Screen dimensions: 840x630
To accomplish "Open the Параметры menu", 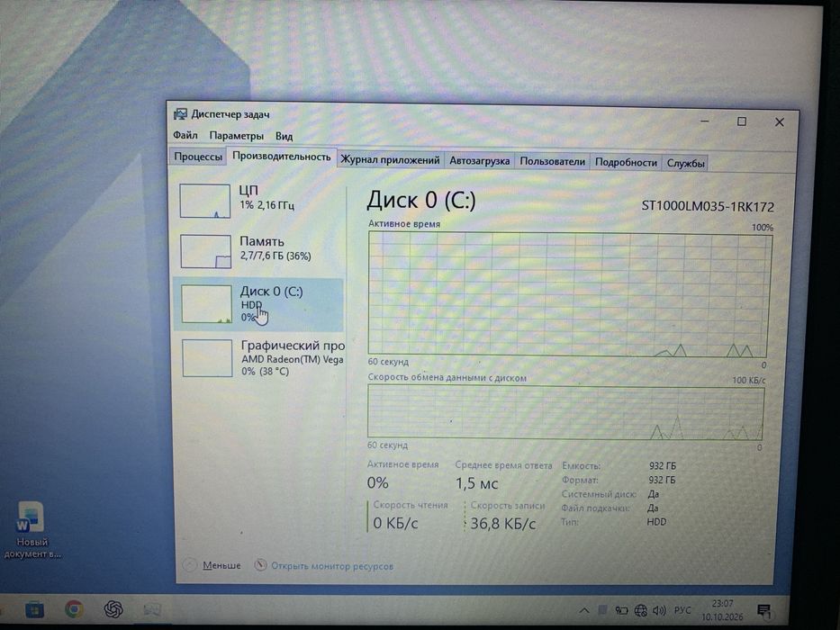I will 236,136.
